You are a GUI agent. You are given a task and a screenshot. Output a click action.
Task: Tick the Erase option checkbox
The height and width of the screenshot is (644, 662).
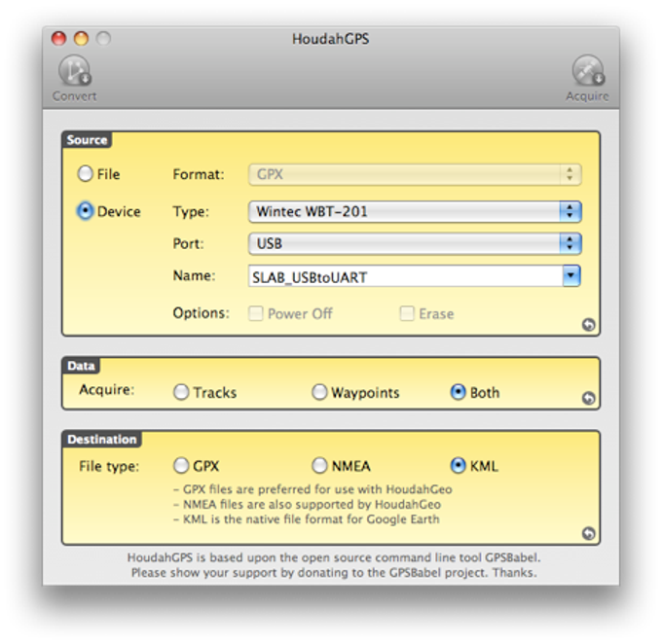click(x=407, y=313)
